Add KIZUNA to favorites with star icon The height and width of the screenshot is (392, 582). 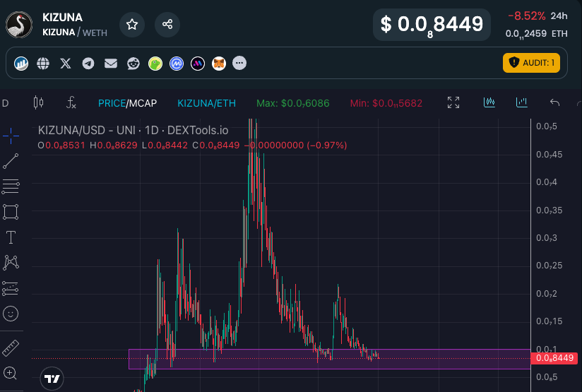point(132,25)
